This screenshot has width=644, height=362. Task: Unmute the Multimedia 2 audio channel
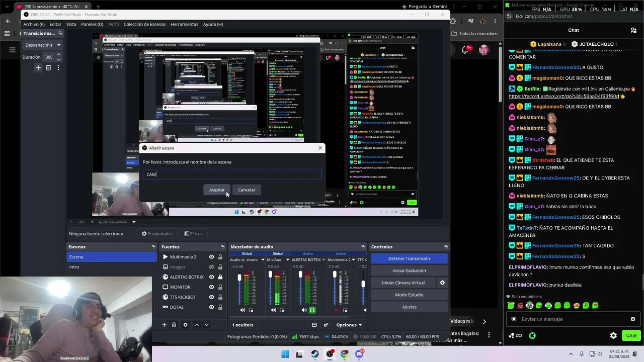(337, 310)
